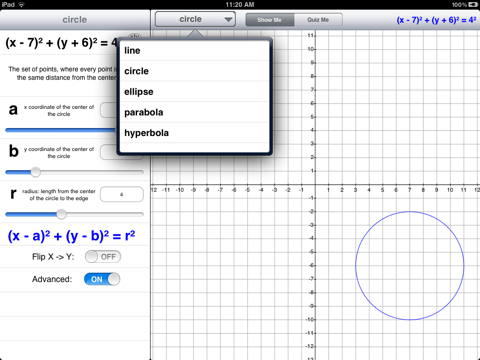Click the radius r slider knob
Screen dimensions: 480x360
[x=61, y=214]
